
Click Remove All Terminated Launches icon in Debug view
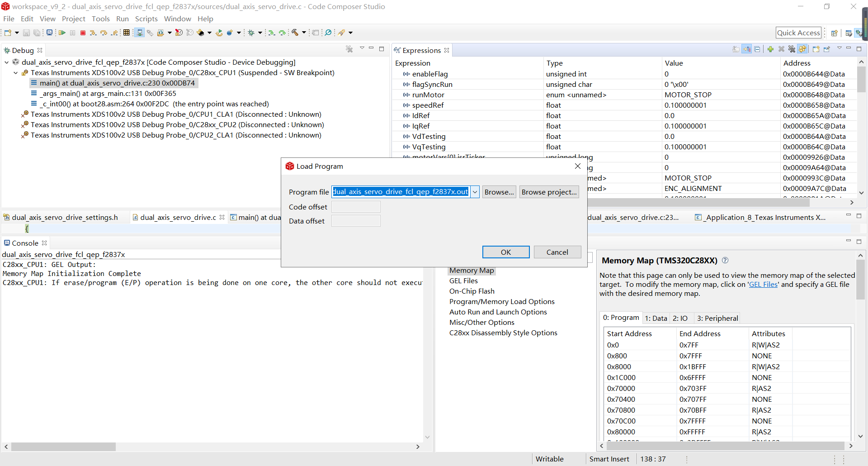click(349, 49)
